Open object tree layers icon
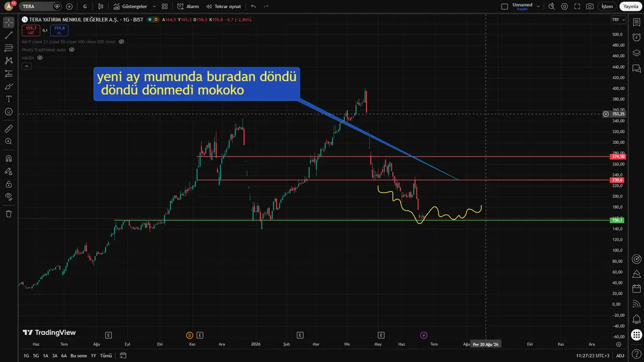The width and height of the screenshot is (644, 362). tap(636, 53)
